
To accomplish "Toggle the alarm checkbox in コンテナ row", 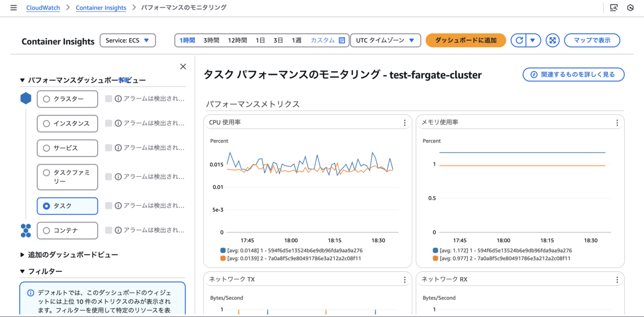I will click(109, 230).
